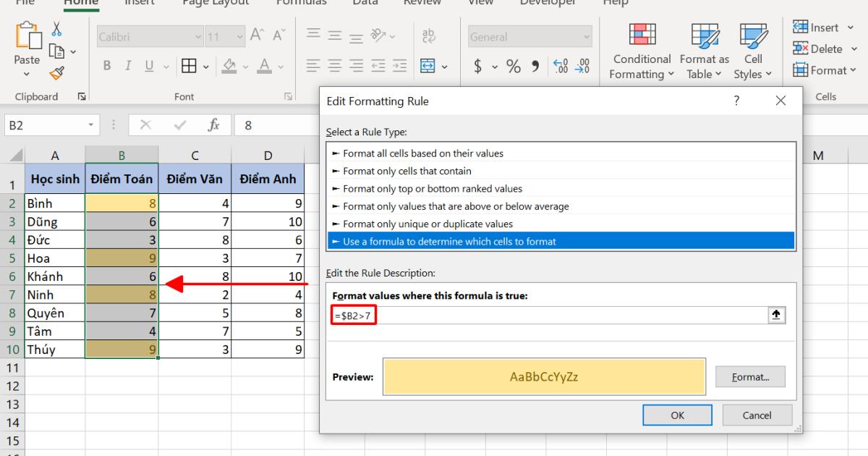Click OK to apply the rule
Screen dimensions: 868x456
[677, 415]
